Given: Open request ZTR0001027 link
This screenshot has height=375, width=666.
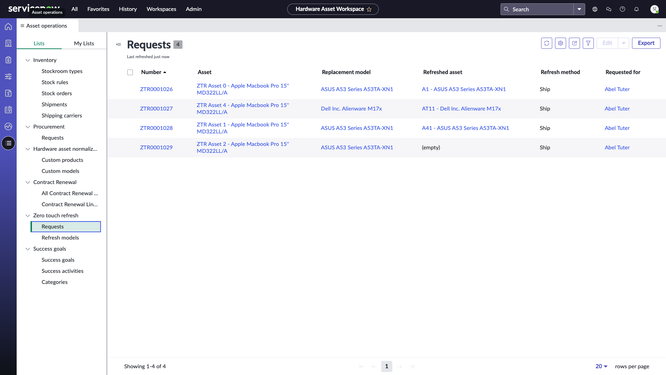Looking at the screenshot, I should click(156, 109).
